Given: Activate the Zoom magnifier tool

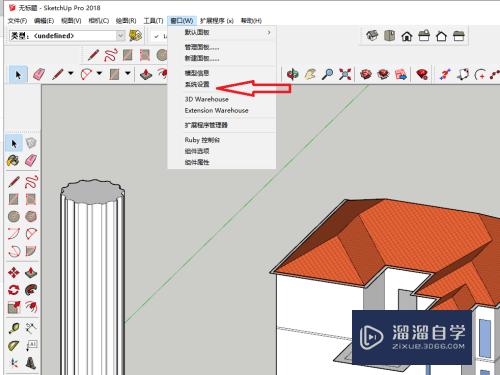Looking at the screenshot, I should coord(327,74).
